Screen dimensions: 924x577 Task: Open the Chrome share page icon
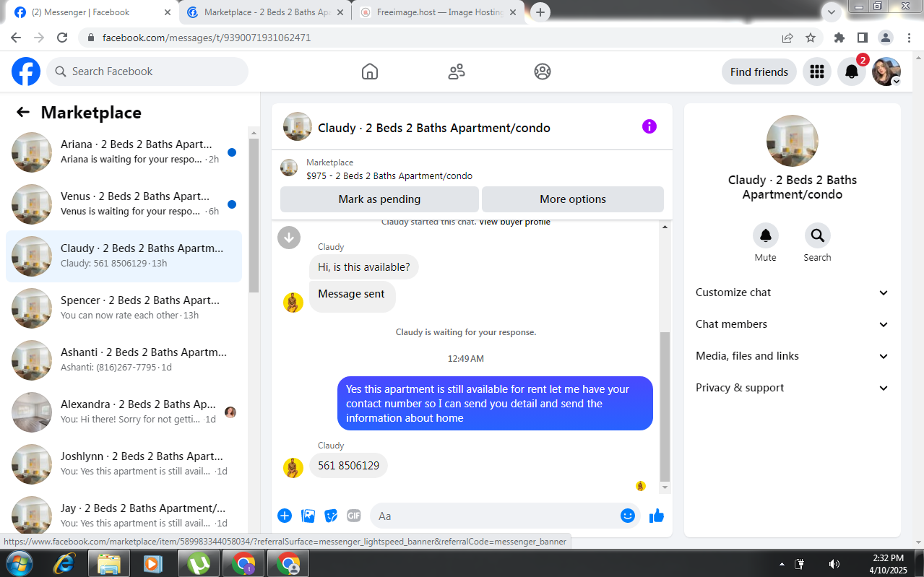(787, 38)
